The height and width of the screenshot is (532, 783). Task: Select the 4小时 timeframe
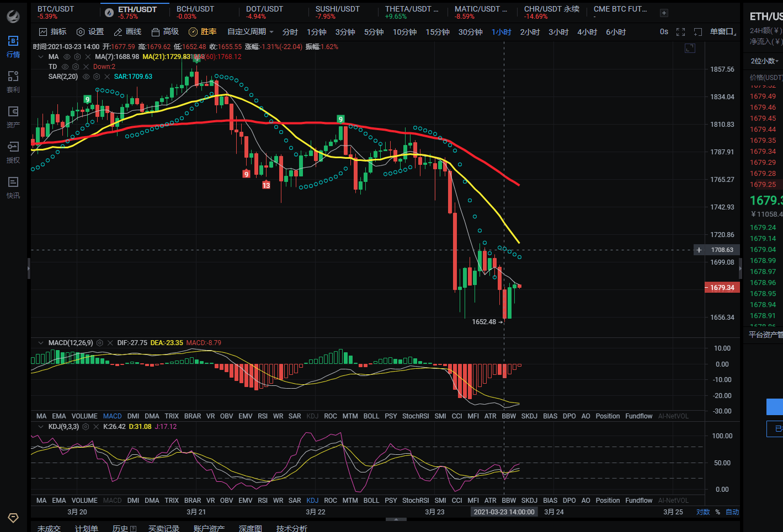pos(587,32)
